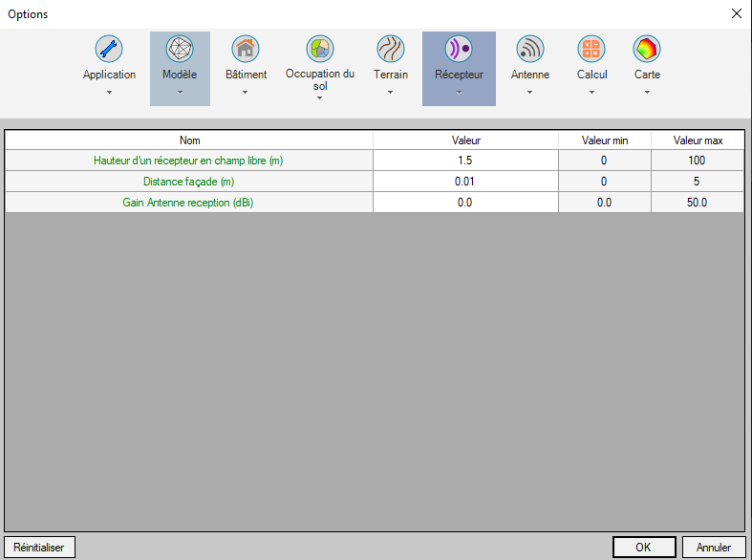Viewport: 752px width, 560px height.
Task: Switch to the Bâtiment label tab
Action: coord(246,75)
